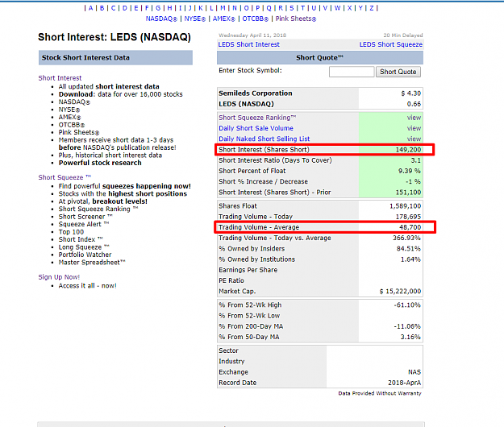The image size is (504, 427).
Task: Open the Master Spreadsheet item
Action: pyautogui.click(x=92, y=263)
